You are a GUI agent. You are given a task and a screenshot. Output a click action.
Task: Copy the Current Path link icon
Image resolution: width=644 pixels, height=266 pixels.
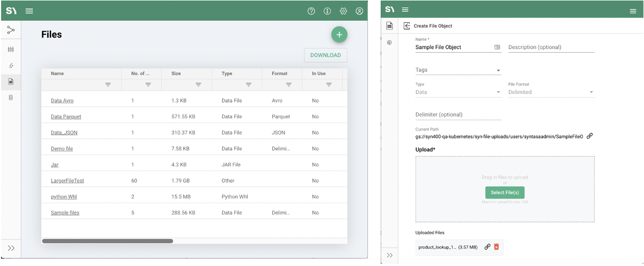pyautogui.click(x=590, y=136)
